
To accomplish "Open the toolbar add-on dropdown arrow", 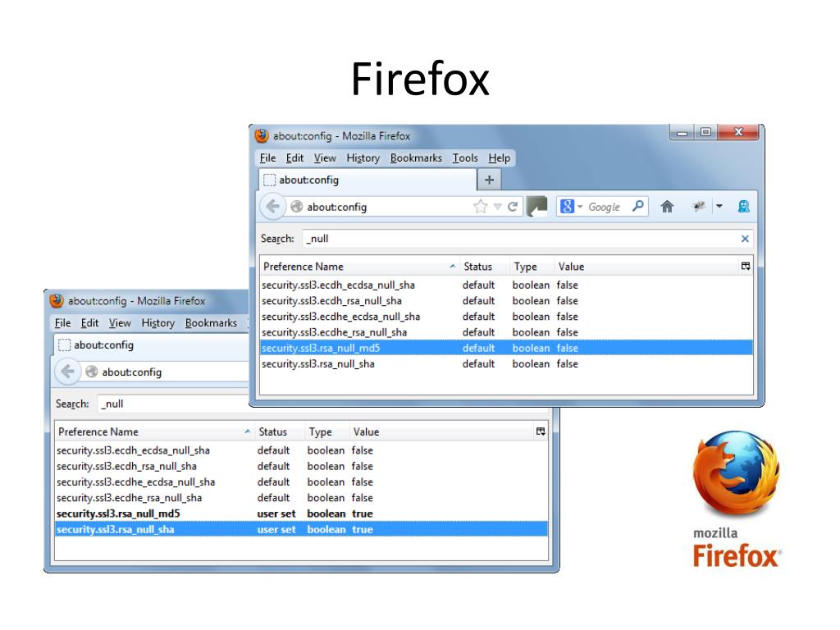I will [719, 206].
